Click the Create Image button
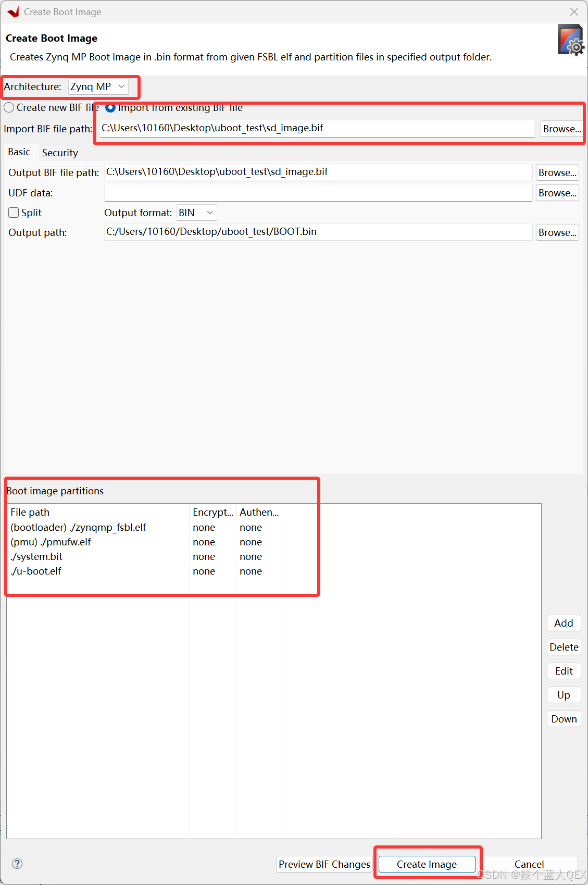This screenshot has width=588, height=885. pyautogui.click(x=427, y=864)
